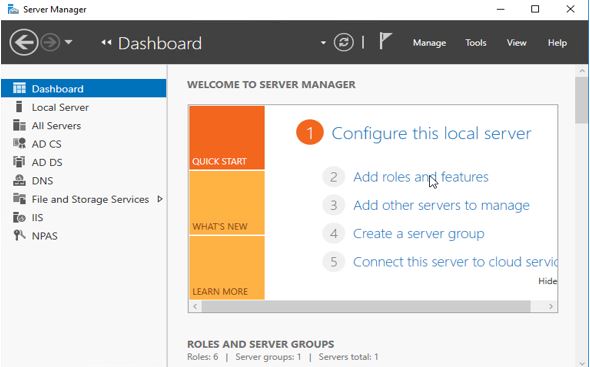Refresh the dashboard with the refresh icon
Screen dimensions: 590x367
pyautogui.click(x=344, y=42)
